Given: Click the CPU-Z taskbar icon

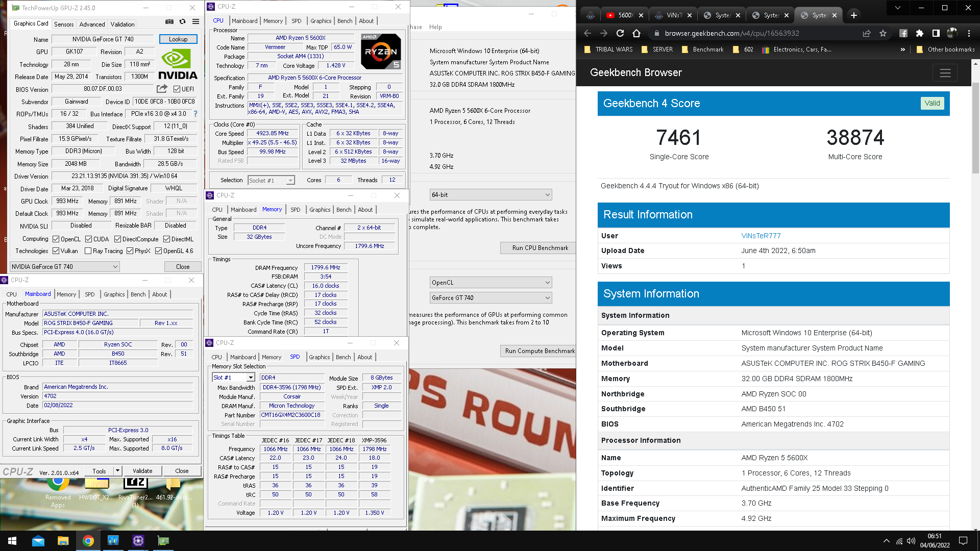Looking at the screenshot, I should (138, 541).
